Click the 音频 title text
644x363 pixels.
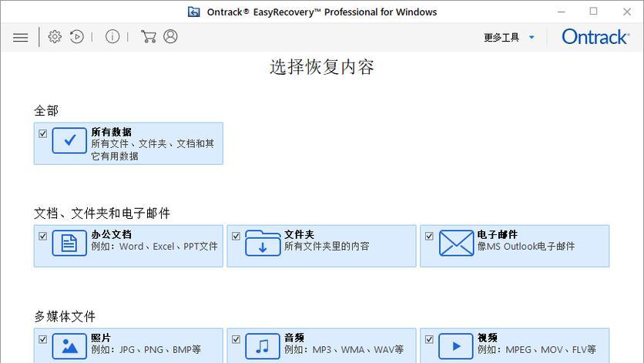point(294,338)
